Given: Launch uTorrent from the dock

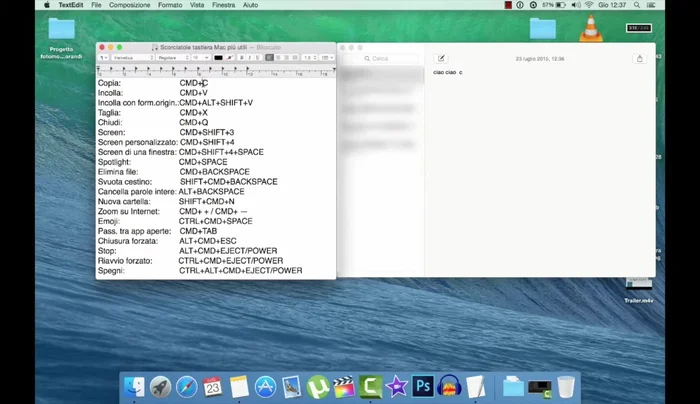Looking at the screenshot, I should point(318,386).
